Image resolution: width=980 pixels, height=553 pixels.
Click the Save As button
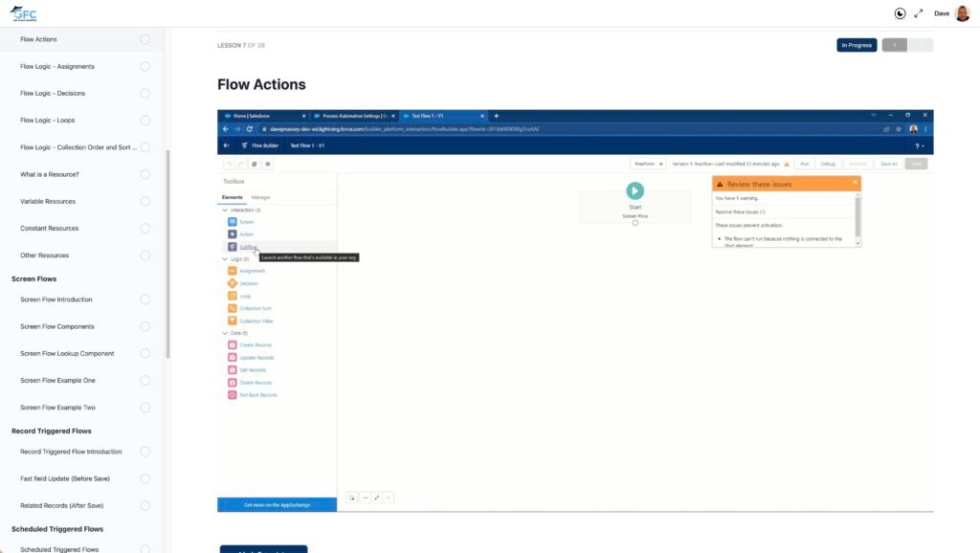pyautogui.click(x=889, y=164)
